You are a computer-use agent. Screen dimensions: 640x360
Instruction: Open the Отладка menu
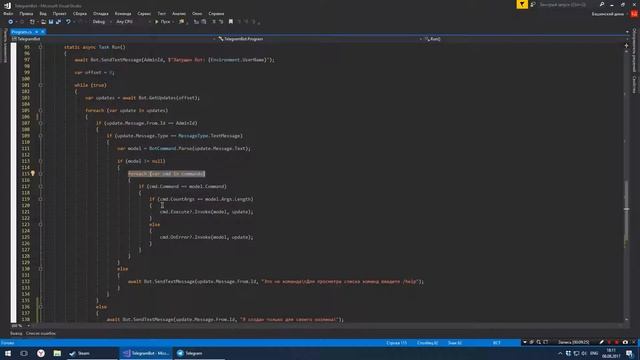tap(100, 13)
